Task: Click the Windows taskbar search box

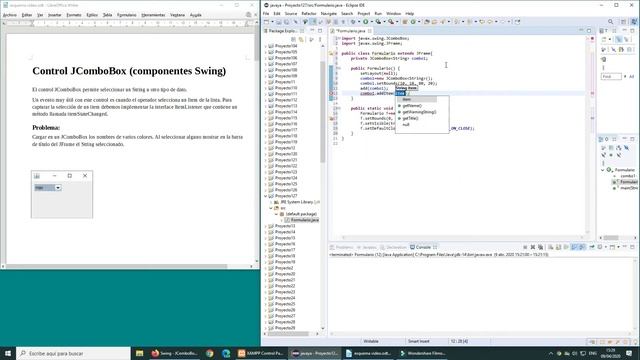Action: [73, 353]
